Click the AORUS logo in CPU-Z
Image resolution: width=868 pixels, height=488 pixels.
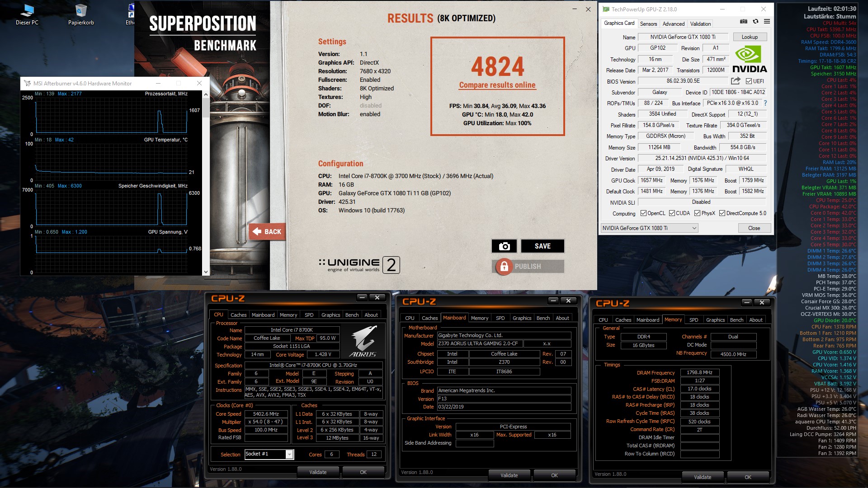[x=363, y=342]
